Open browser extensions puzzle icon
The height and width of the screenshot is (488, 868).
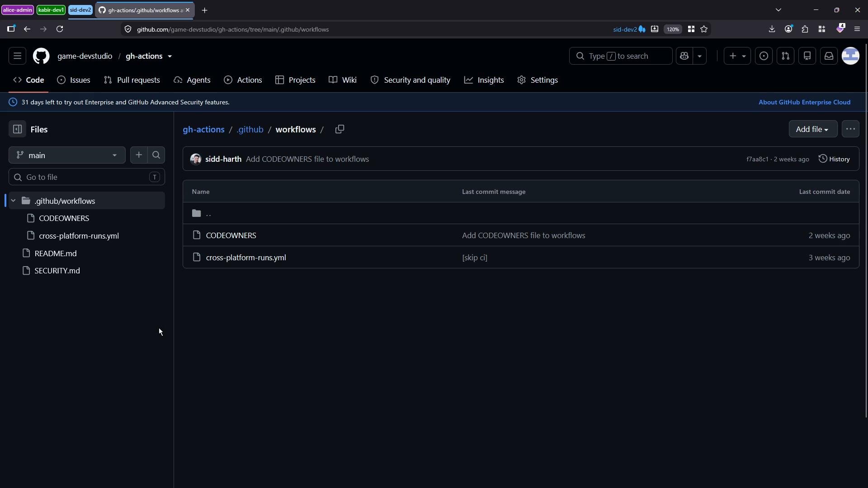click(805, 29)
